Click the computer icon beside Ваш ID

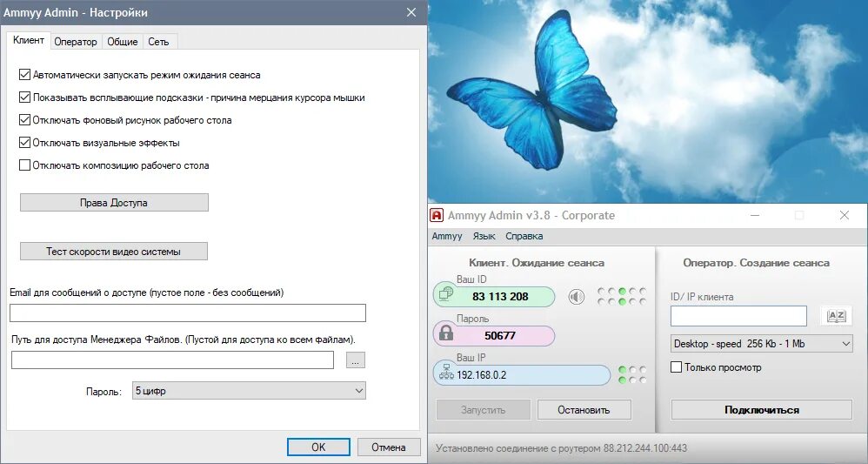[446, 295]
